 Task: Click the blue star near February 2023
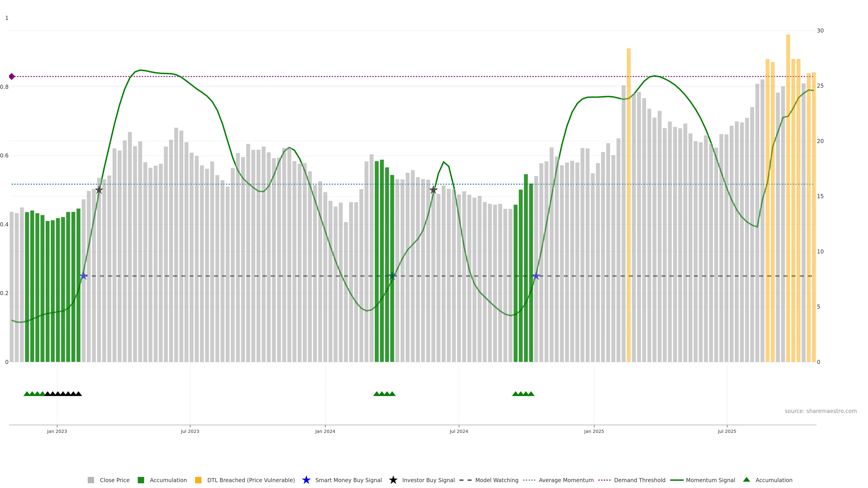84,276
